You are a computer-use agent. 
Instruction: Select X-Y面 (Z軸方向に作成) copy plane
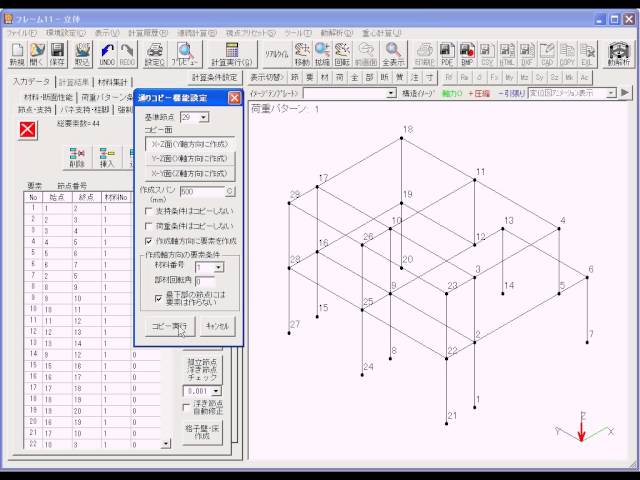tap(190, 173)
